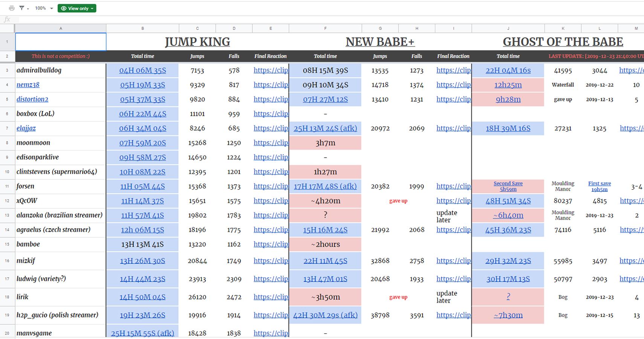
Task: Open mizkif's 13H 26M 30S time link
Action: [x=142, y=261]
